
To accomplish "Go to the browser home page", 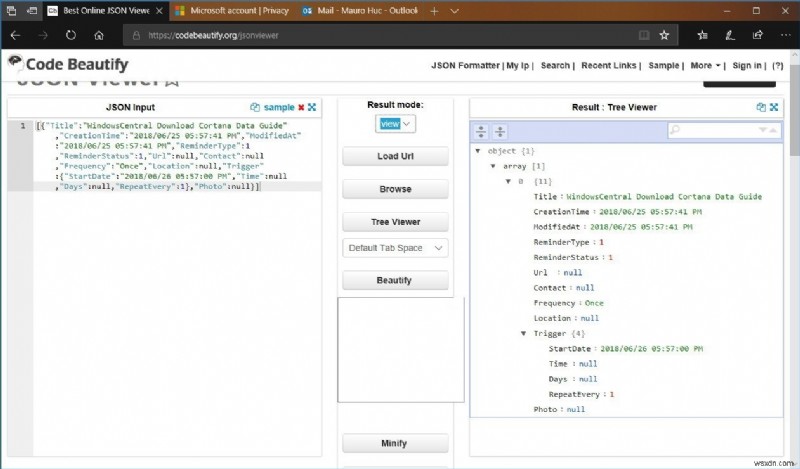I will 99,34.
